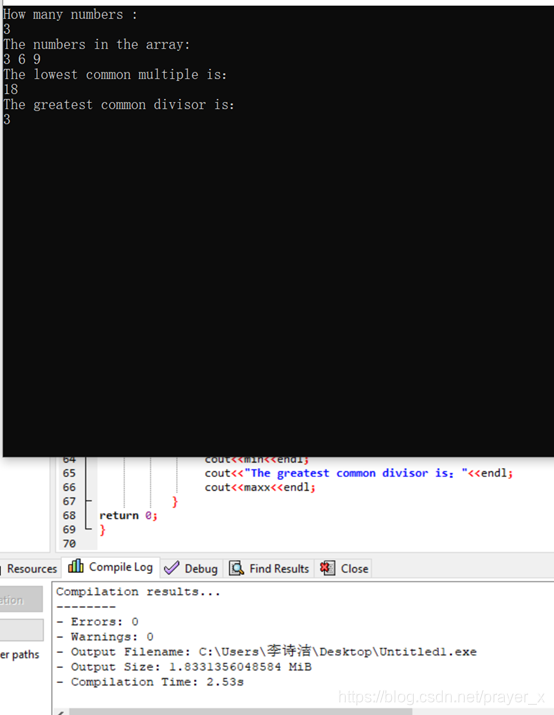Click the 'Warnings: 0' line in compile log
The height and width of the screenshot is (715, 554).
coord(105,637)
